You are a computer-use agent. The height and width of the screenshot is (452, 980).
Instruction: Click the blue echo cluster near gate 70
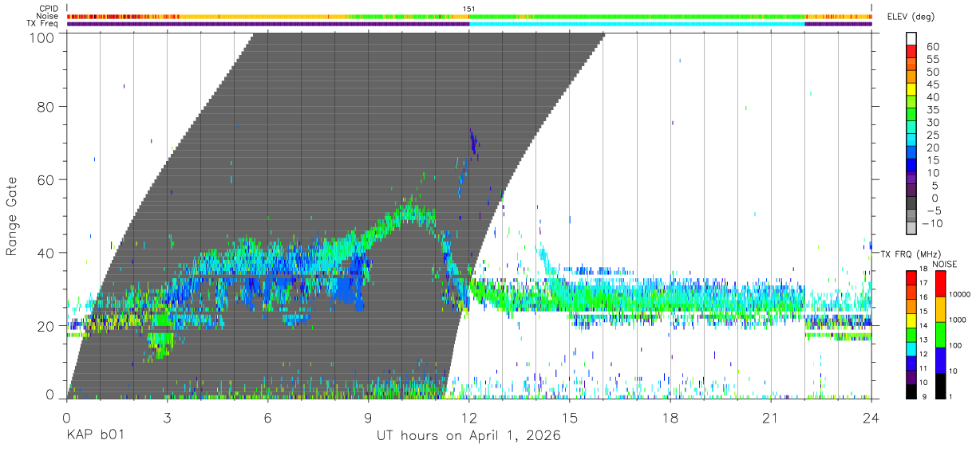(473, 143)
